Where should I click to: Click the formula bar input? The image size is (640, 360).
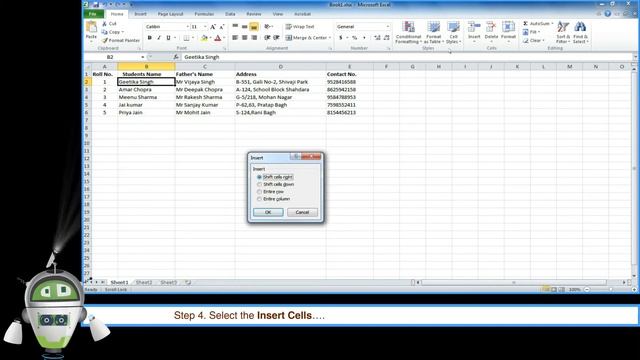408,57
